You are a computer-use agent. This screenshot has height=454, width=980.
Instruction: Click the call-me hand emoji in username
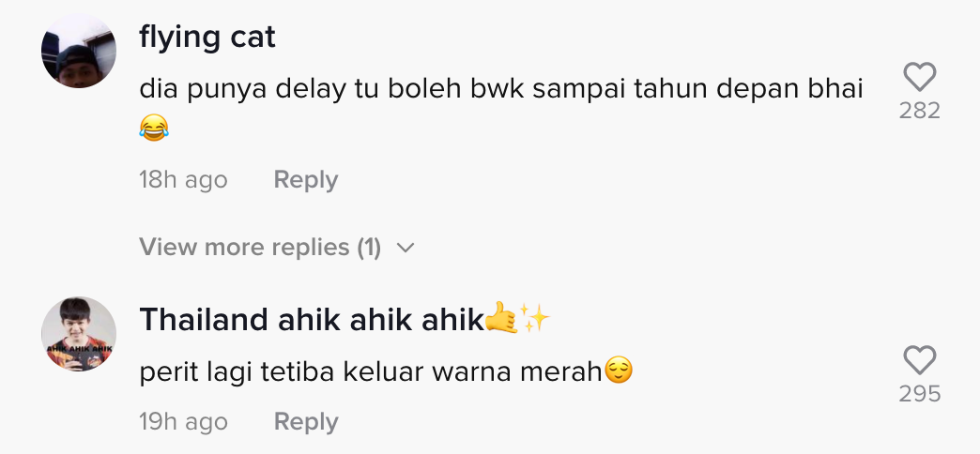coord(502,318)
